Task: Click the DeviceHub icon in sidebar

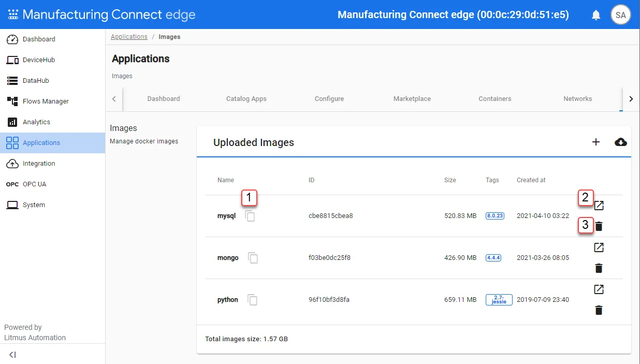Action: click(12, 60)
